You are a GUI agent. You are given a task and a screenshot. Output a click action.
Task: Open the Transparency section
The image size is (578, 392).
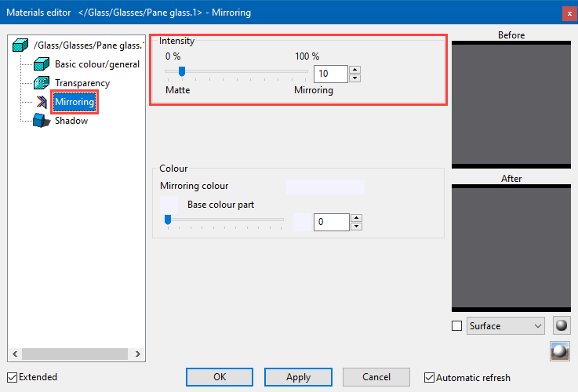tap(82, 83)
